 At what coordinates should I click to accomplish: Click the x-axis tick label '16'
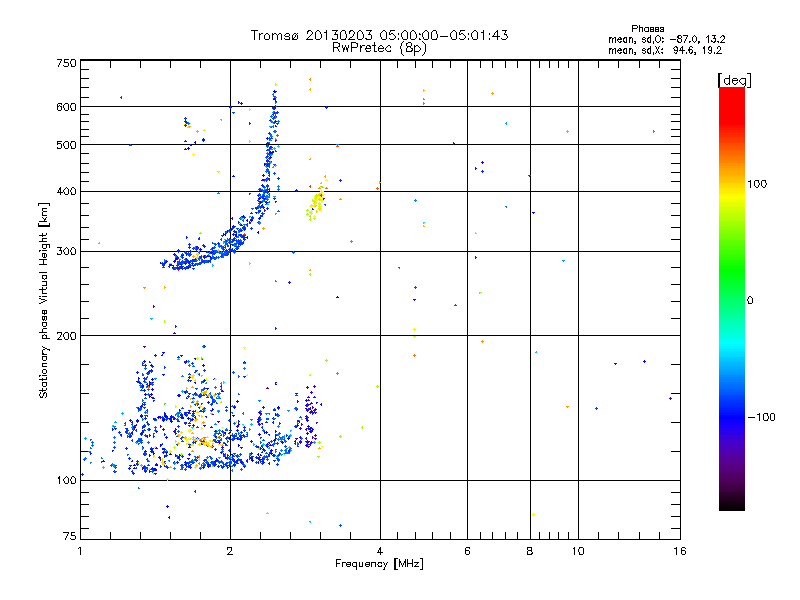[x=680, y=551]
